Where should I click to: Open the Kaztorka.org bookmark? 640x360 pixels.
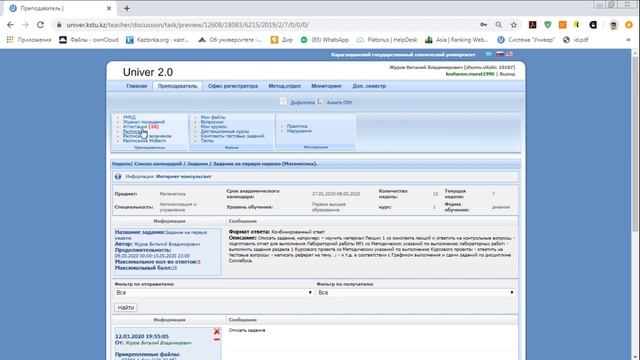(158, 40)
